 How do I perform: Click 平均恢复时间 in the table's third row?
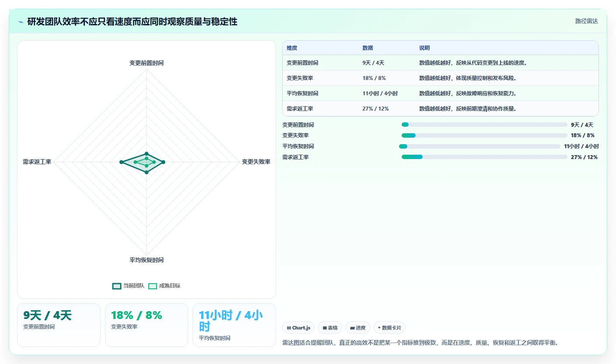click(x=302, y=94)
